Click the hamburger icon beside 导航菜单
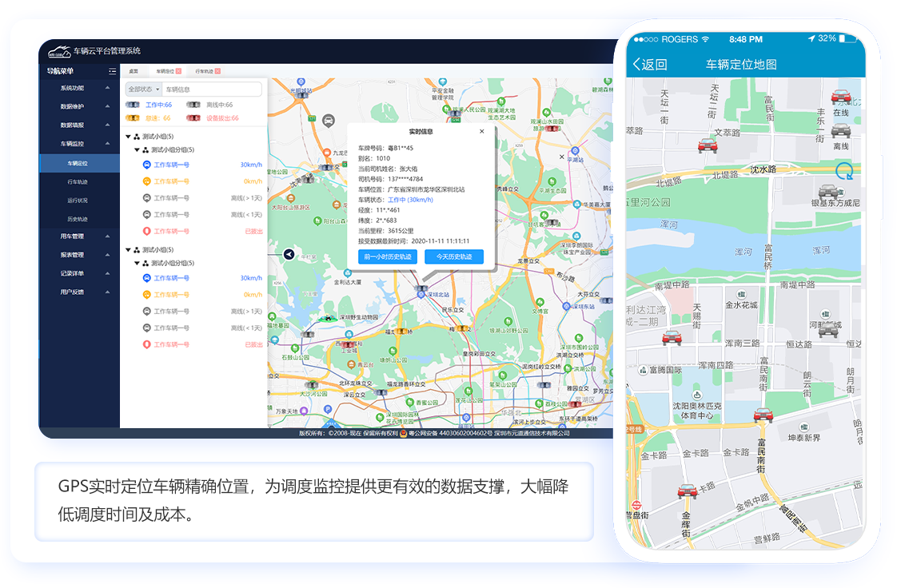The width and height of the screenshot is (897, 588). coord(111,72)
